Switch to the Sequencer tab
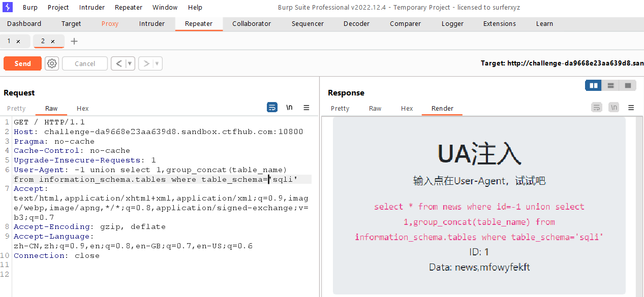The image size is (644, 297). pos(308,24)
